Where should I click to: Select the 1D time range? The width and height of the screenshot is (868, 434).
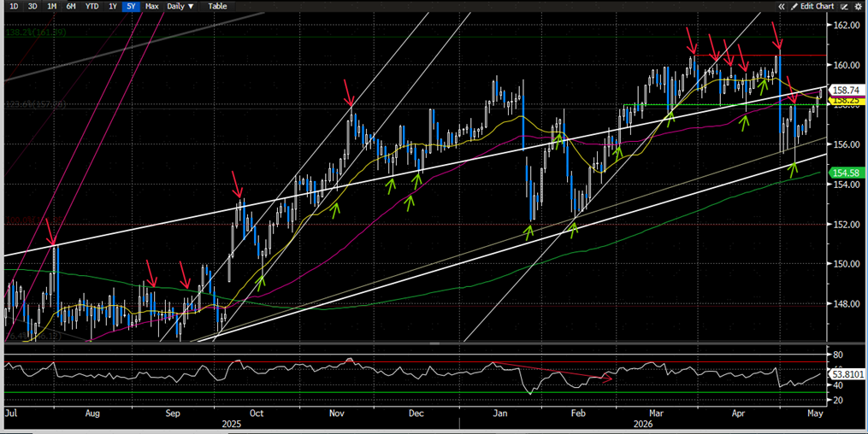point(15,6)
